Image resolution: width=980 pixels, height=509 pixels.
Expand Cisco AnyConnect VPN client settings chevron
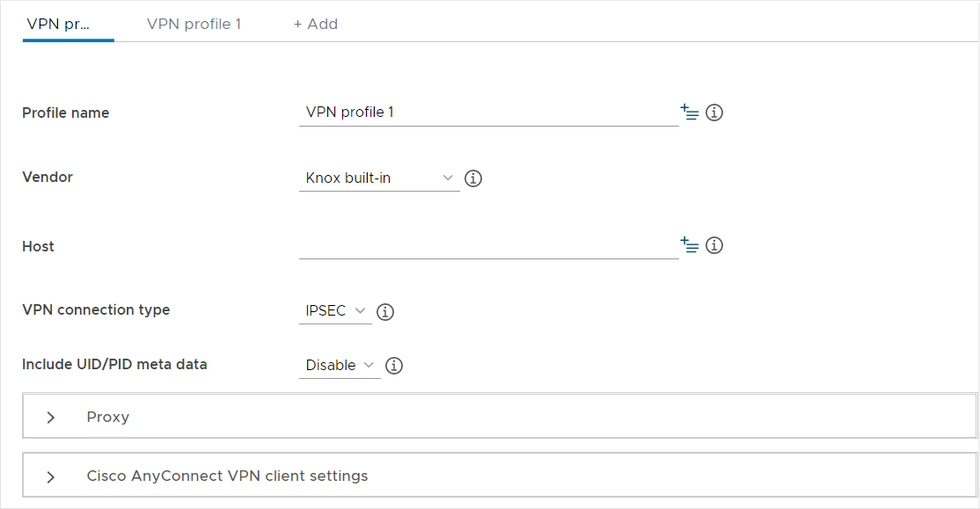(x=51, y=476)
